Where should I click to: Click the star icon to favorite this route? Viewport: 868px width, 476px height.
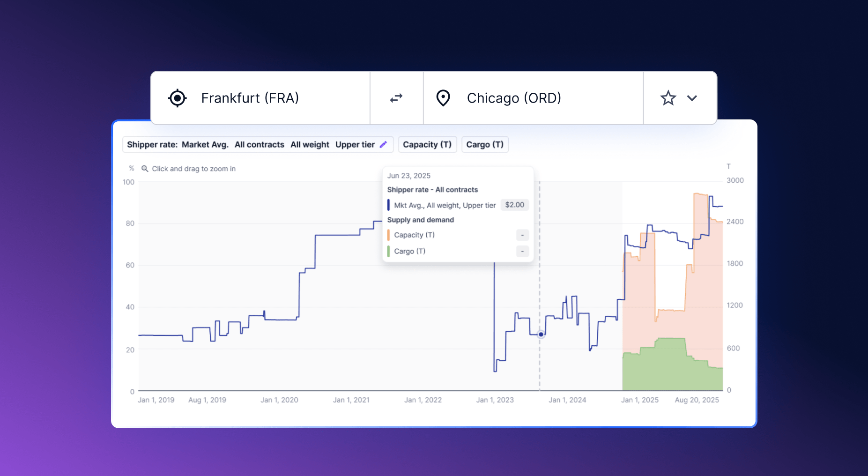pos(668,98)
